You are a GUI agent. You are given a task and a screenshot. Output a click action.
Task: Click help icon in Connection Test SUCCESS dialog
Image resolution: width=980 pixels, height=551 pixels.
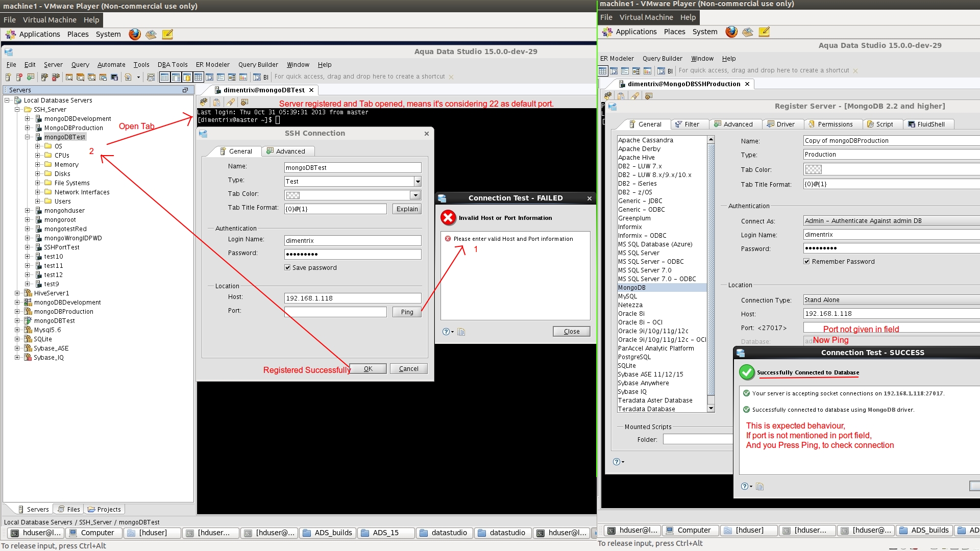point(745,486)
